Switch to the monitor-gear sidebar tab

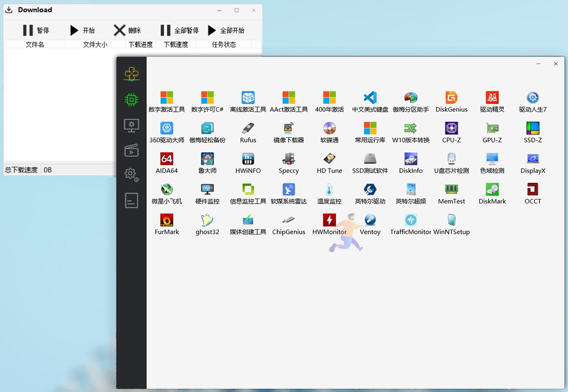pyautogui.click(x=131, y=125)
